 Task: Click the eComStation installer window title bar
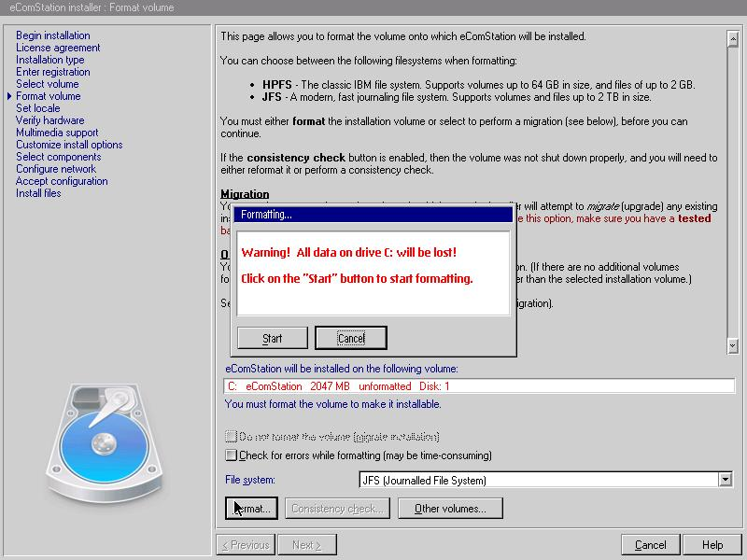click(x=373, y=7)
